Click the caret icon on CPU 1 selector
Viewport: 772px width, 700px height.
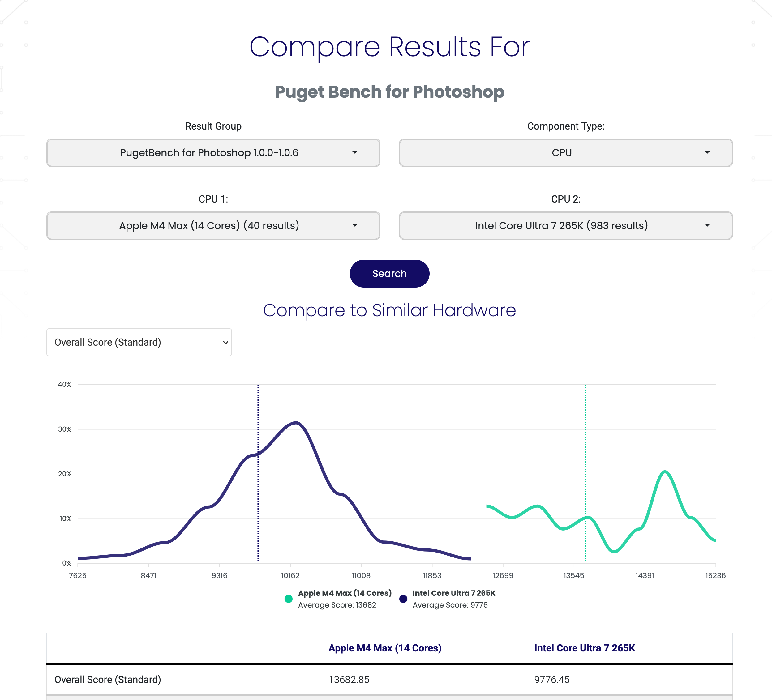[x=354, y=225]
